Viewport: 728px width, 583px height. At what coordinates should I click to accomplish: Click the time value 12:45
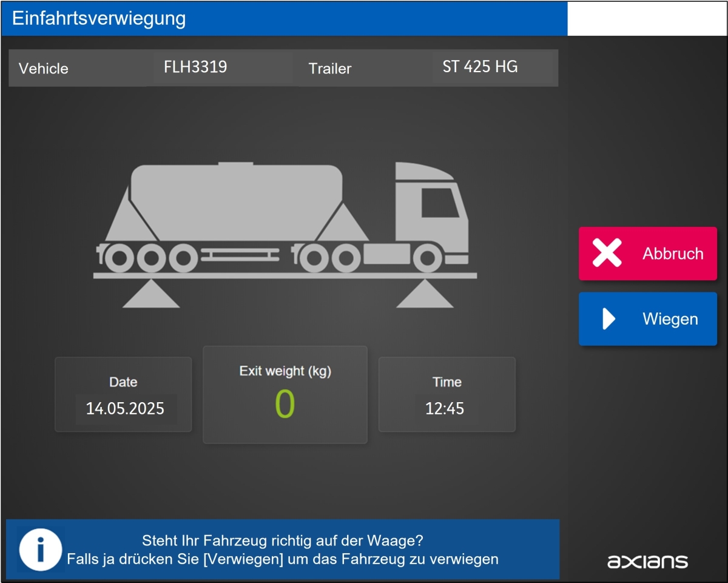click(445, 409)
